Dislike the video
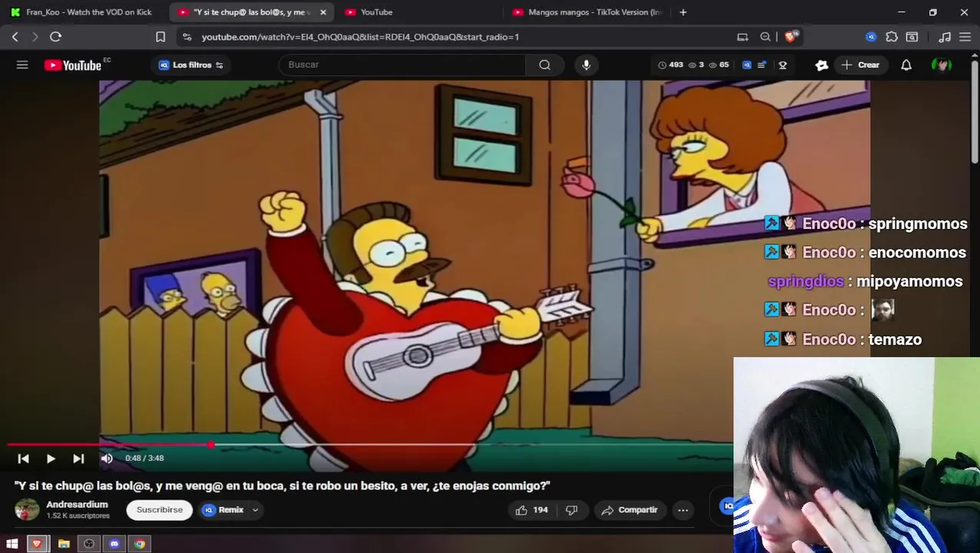 tap(572, 510)
